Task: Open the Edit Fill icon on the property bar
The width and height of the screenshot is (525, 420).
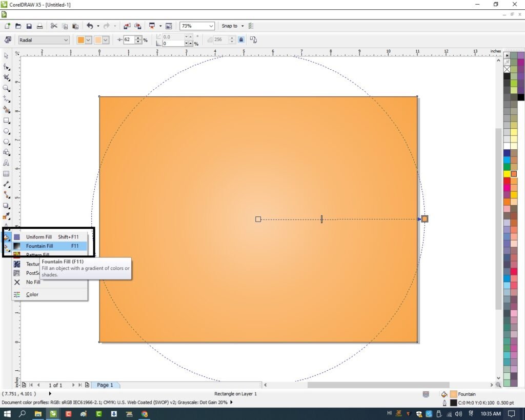Action: (x=7, y=40)
